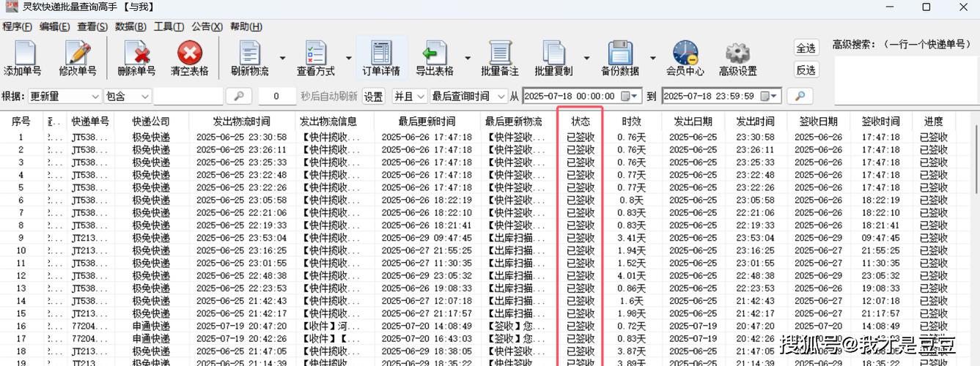
Task: Open the 数据(B) menu
Action: 130,27
